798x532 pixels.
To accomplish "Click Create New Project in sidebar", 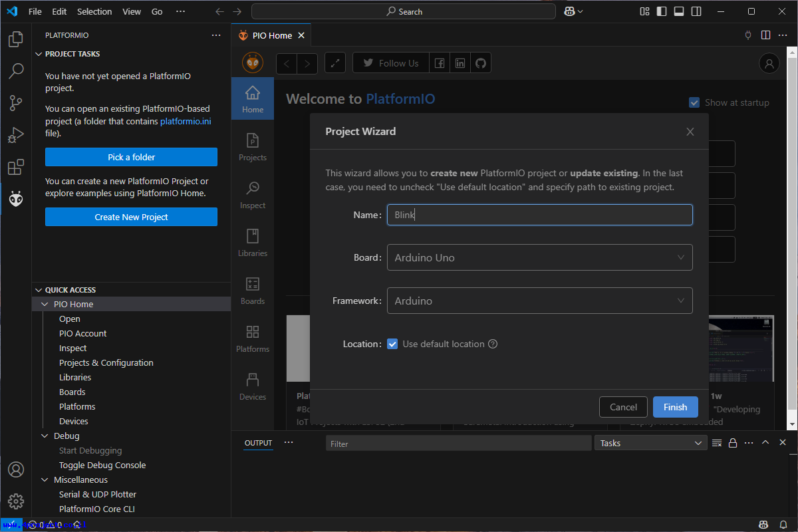I will coord(131,217).
